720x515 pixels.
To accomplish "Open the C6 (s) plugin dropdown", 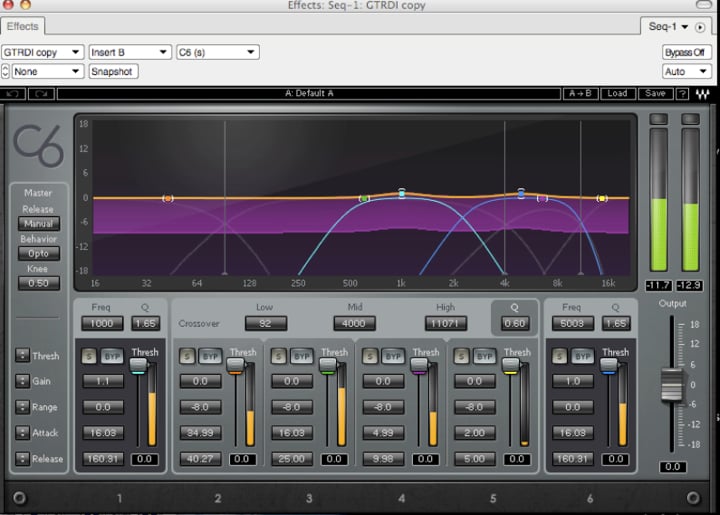I will point(218,52).
